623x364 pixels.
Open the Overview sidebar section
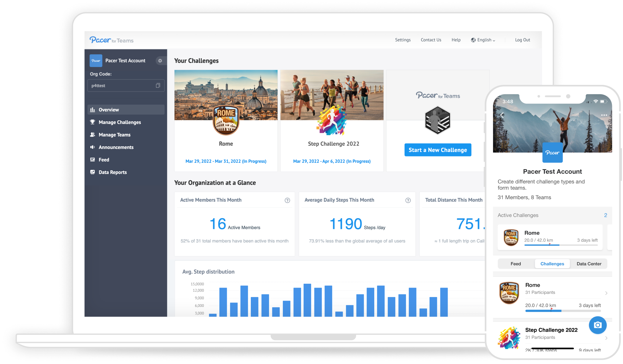pos(108,110)
